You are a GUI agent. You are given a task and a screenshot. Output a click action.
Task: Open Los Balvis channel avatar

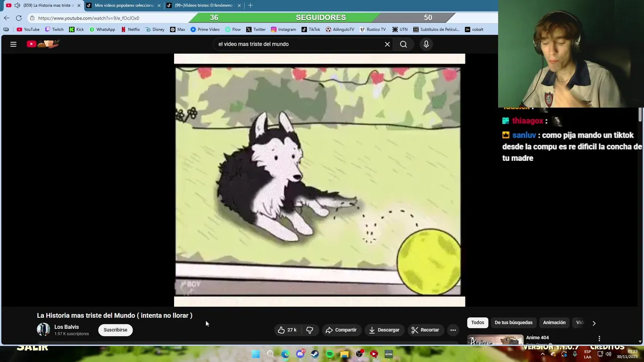(43, 330)
